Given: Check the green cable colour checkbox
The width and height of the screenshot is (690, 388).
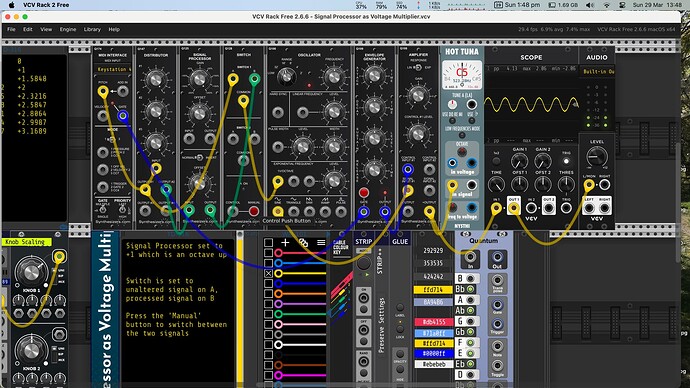Looking at the screenshot, I should (268, 314).
